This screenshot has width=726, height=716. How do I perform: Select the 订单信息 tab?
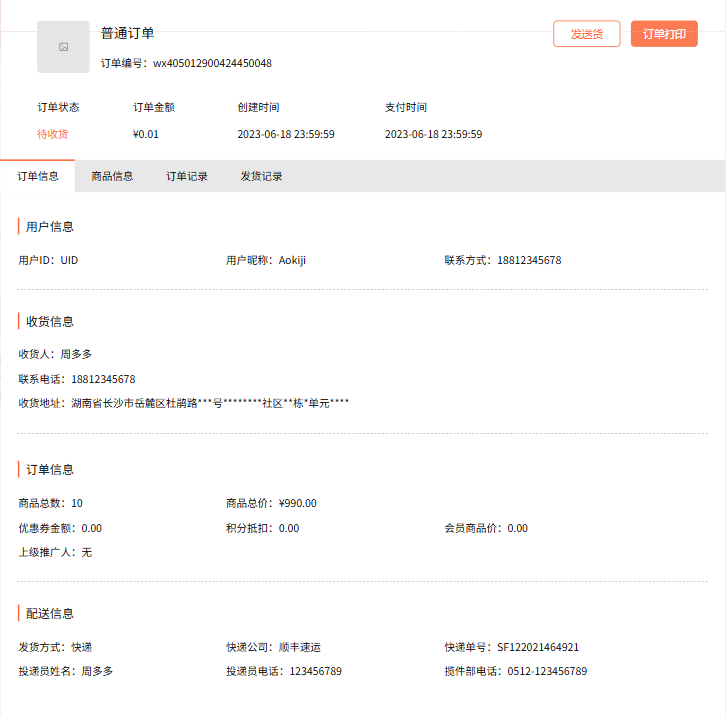coord(38,176)
